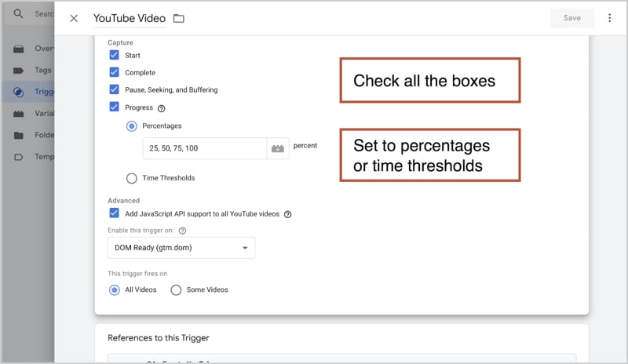Open help icon next to Progress

tap(162, 108)
